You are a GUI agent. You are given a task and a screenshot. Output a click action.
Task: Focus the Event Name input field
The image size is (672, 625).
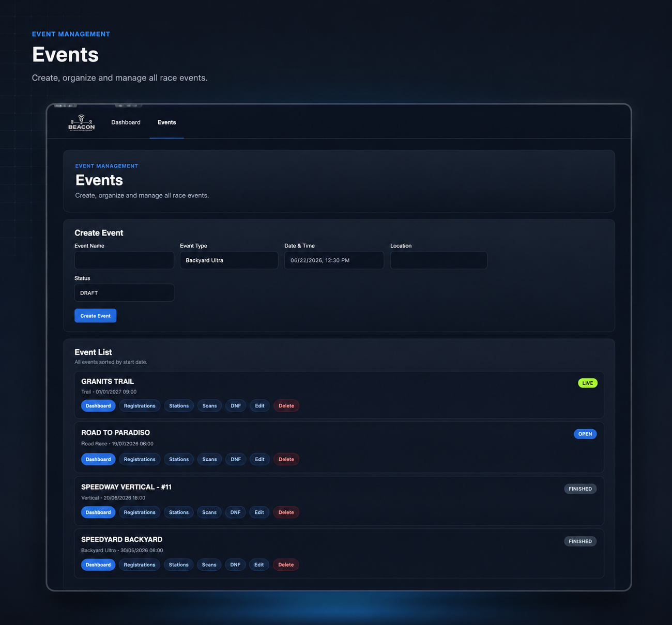[124, 260]
